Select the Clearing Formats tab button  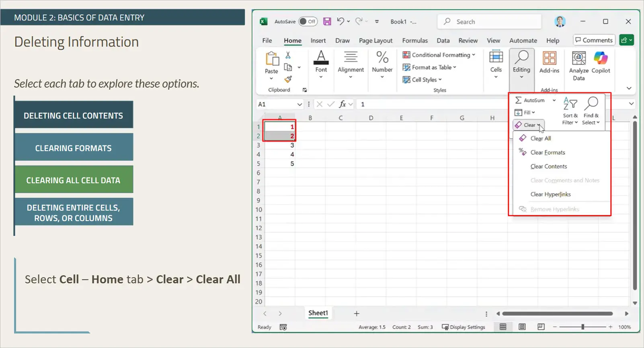74,148
